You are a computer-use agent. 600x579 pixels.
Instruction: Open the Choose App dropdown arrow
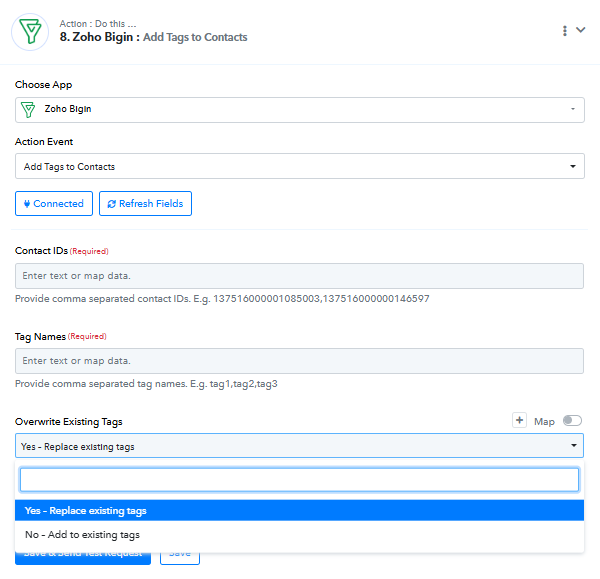pyautogui.click(x=572, y=109)
